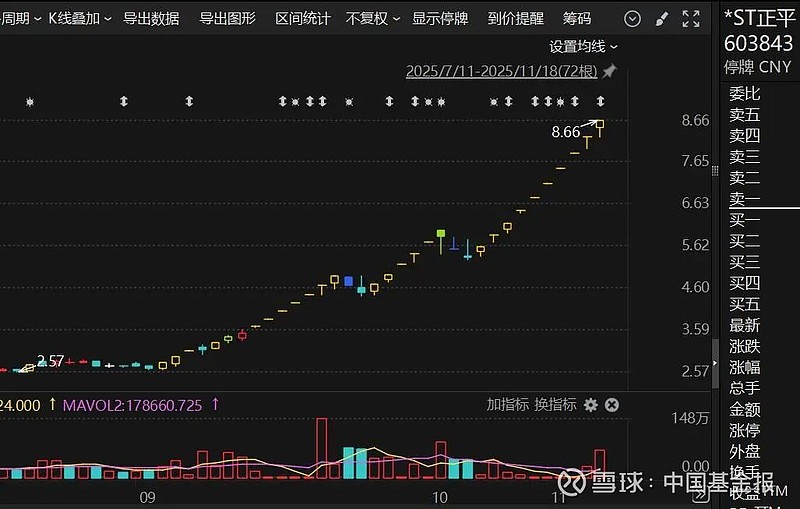Click the 卖四 order book row

[x=744, y=136]
